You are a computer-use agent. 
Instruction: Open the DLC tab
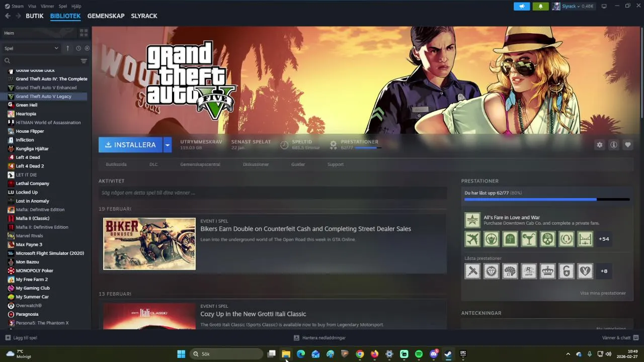pos(153,164)
